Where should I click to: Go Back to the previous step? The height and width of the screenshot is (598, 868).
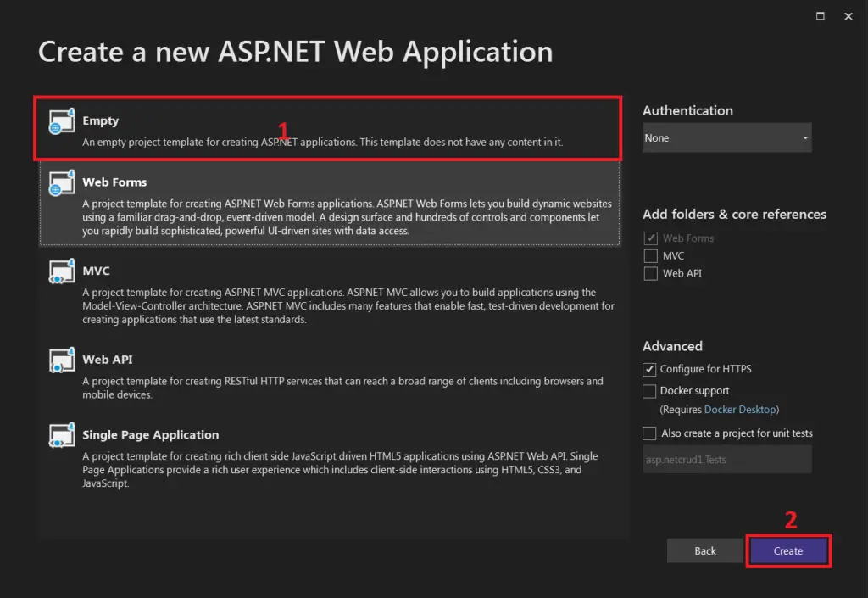(x=704, y=551)
